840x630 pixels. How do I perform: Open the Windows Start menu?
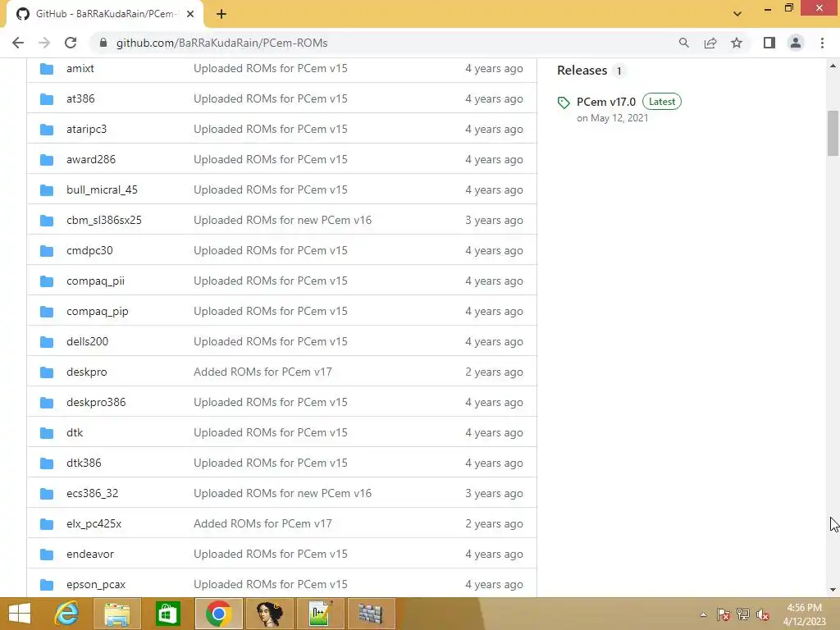[x=20, y=614]
